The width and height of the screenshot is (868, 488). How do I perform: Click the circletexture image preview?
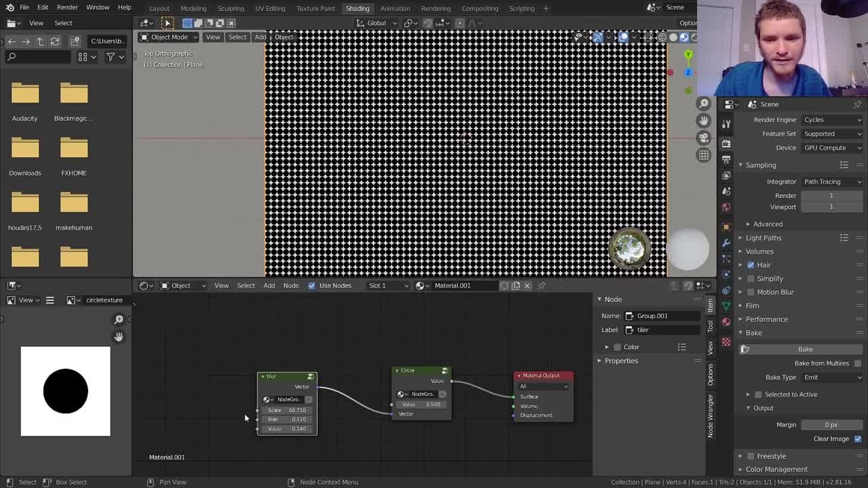pos(65,391)
